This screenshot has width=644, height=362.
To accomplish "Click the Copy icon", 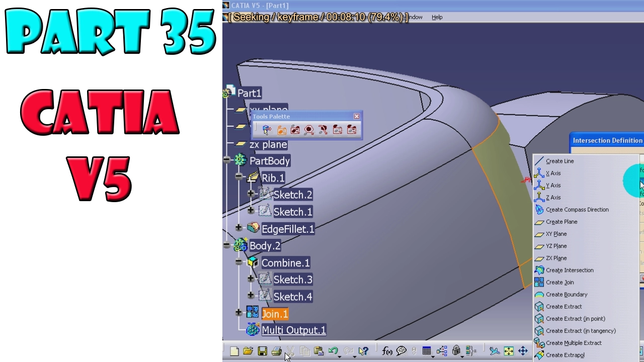I will [x=305, y=351].
